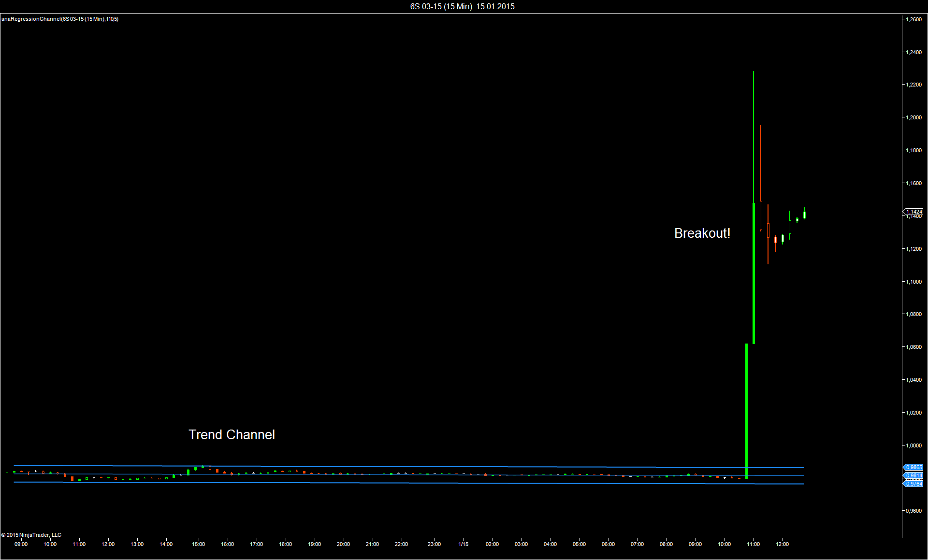Click the 13:00 time axis label
Screen dimensions: 928x560
pos(137,544)
